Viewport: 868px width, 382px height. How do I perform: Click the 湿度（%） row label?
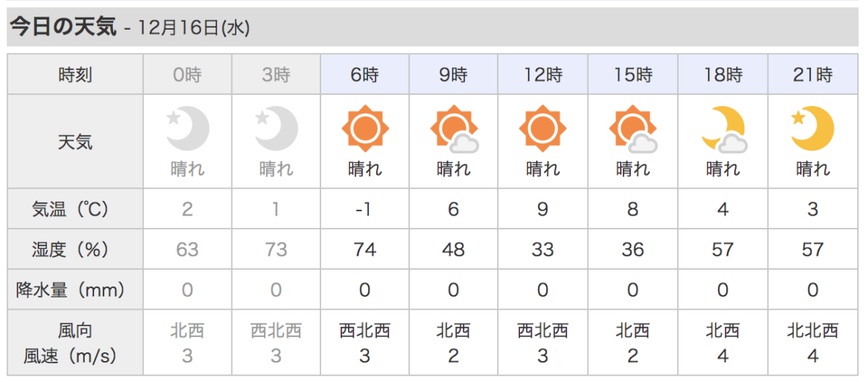(75, 250)
